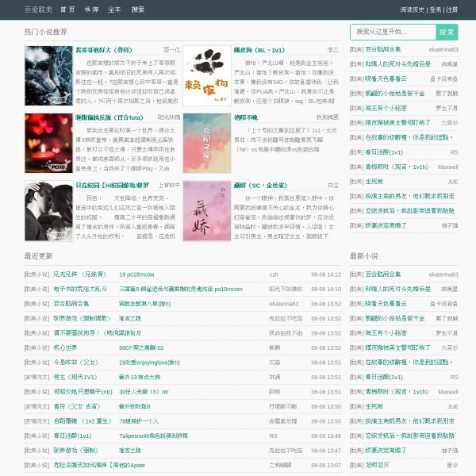This screenshot has width=476, height=476.
Task: Open 百合脑洞合集 title in 最近更新 table
Action: [x=71, y=304]
